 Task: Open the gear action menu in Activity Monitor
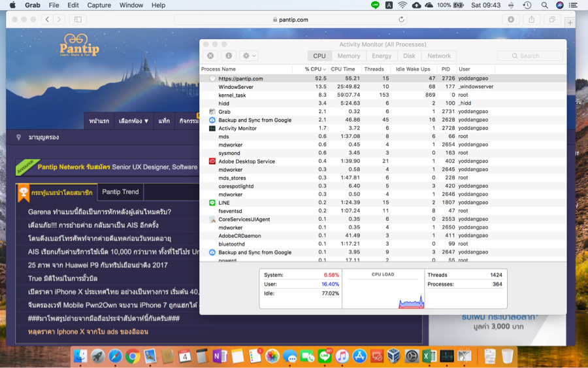coord(249,56)
